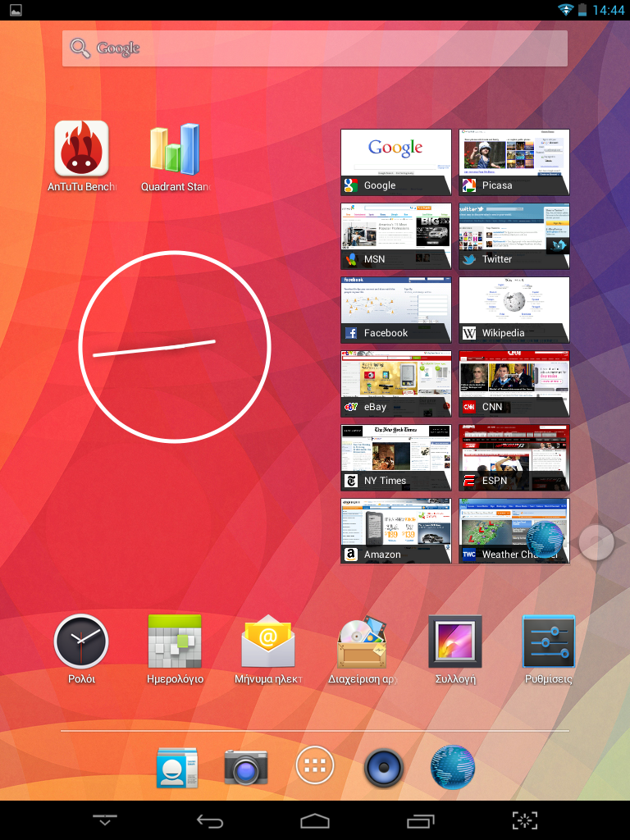Viewport: 630px width, 840px height.
Task: Tap the Home navigation button
Action: 315,820
